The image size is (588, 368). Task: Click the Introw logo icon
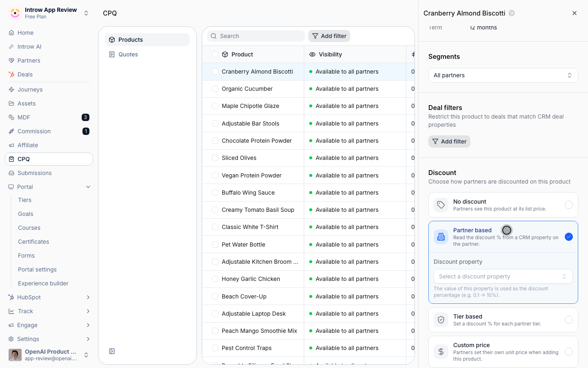[x=15, y=13]
